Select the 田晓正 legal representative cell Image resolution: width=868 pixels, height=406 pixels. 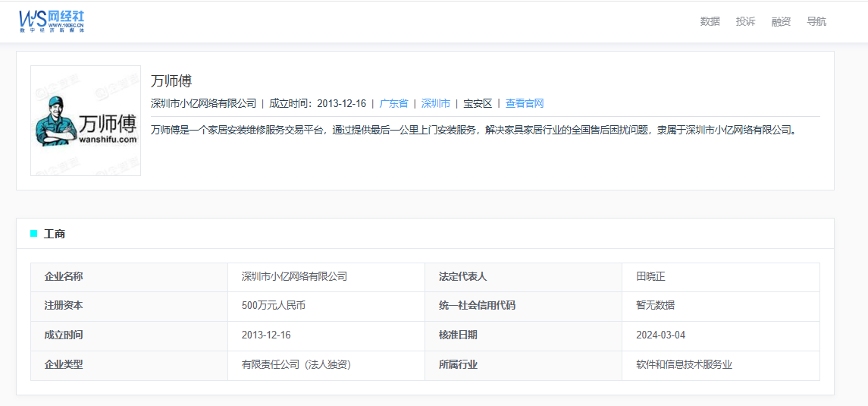point(721,277)
